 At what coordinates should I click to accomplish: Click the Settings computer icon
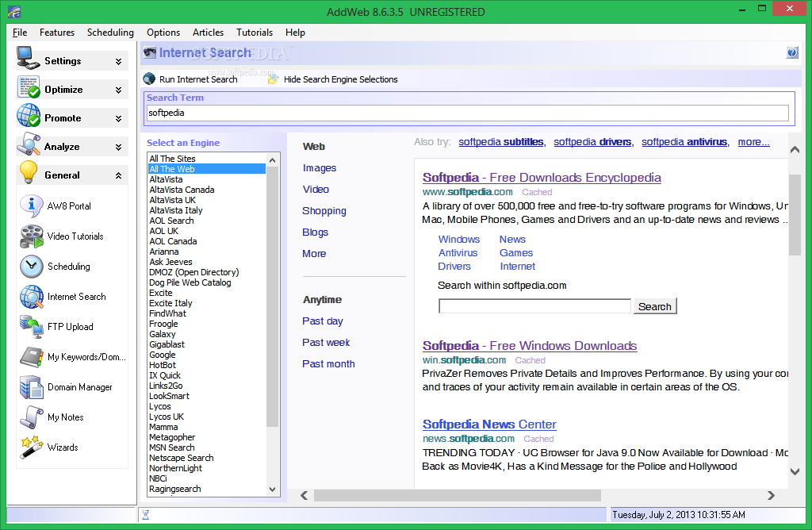pyautogui.click(x=28, y=58)
